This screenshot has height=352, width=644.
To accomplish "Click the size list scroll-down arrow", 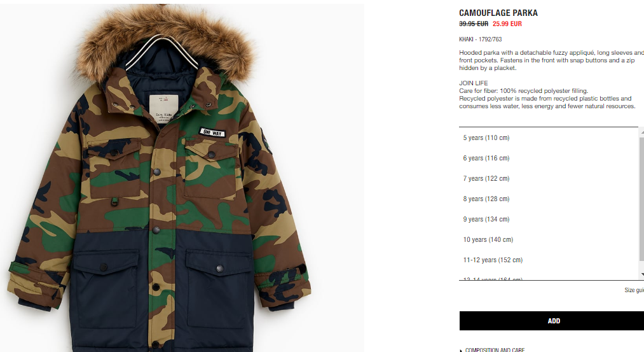I will (x=642, y=274).
